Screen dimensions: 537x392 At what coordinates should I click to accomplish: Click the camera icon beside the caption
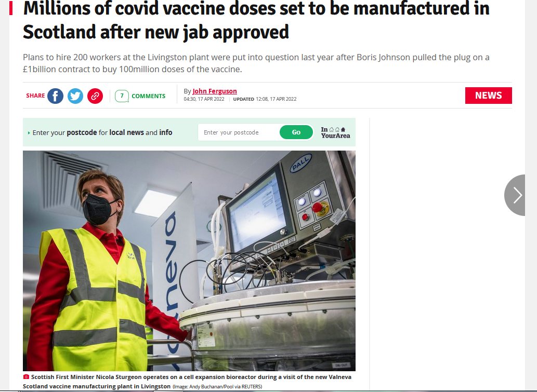point(26,376)
